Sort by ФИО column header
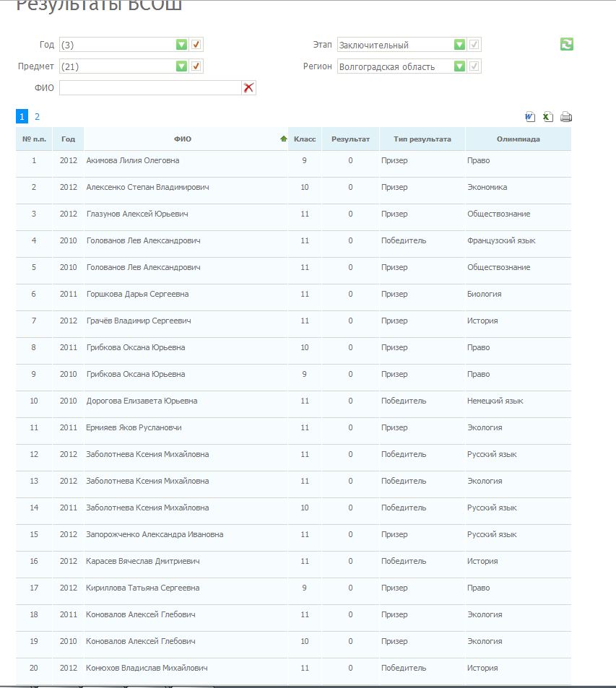 pos(183,139)
